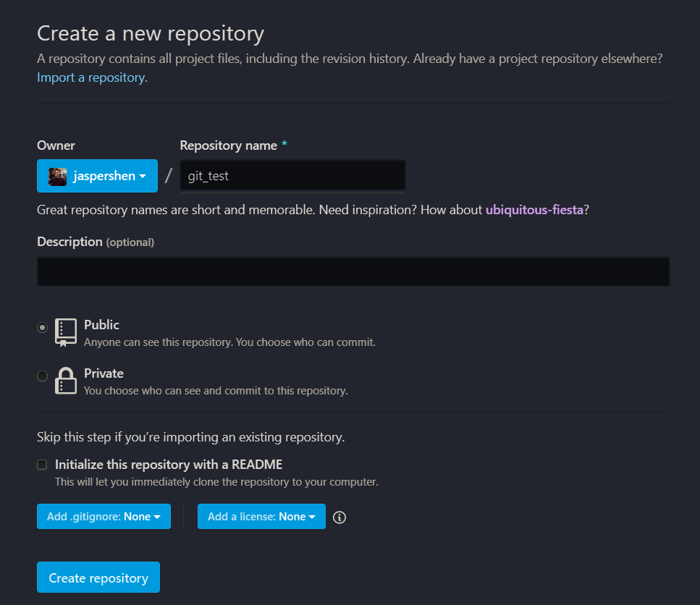Click the Import a repository link
Screen dimensions: 700x605
pos(92,77)
